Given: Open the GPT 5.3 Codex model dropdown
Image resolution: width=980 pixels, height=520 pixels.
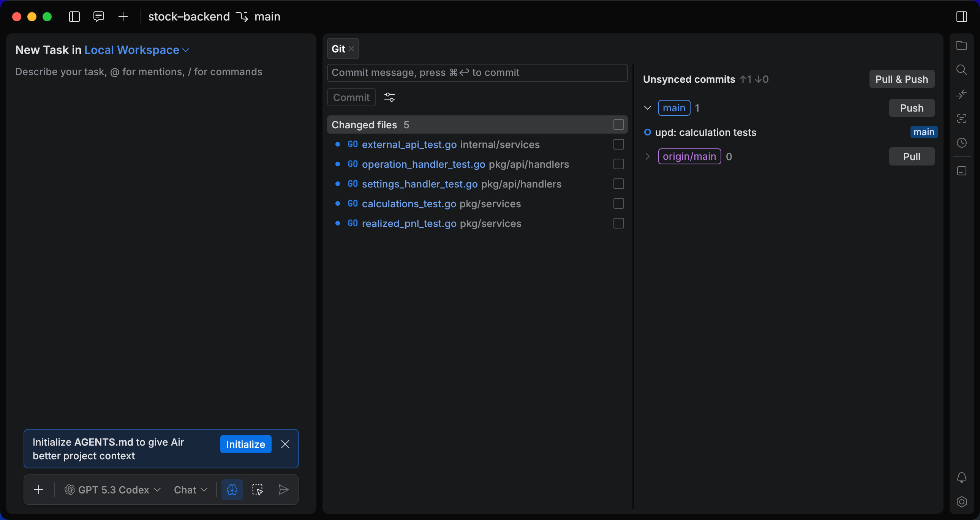Looking at the screenshot, I should [x=112, y=490].
